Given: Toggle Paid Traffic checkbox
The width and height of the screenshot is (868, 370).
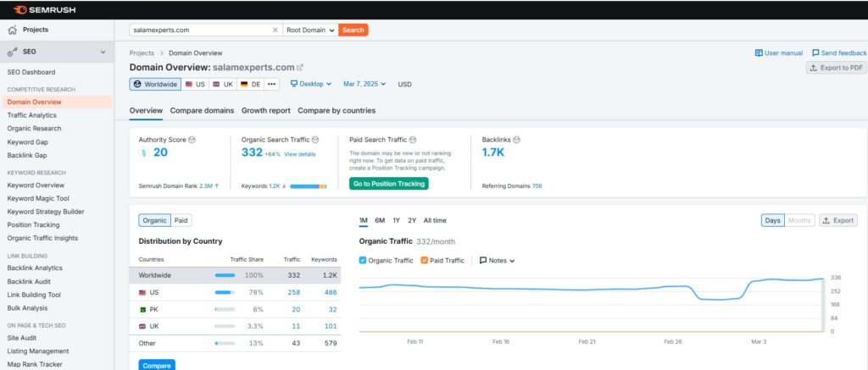Looking at the screenshot, I should (x=424, y=261).
